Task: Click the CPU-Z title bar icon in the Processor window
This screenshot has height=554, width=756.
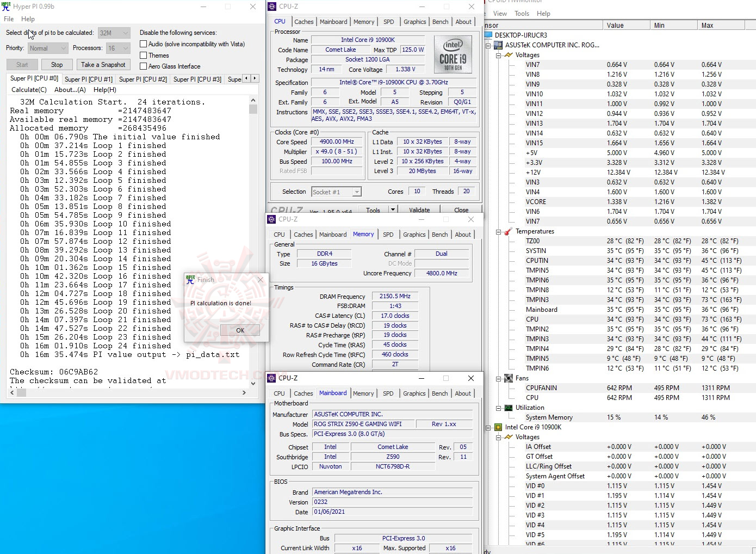Action: point(272,7)
